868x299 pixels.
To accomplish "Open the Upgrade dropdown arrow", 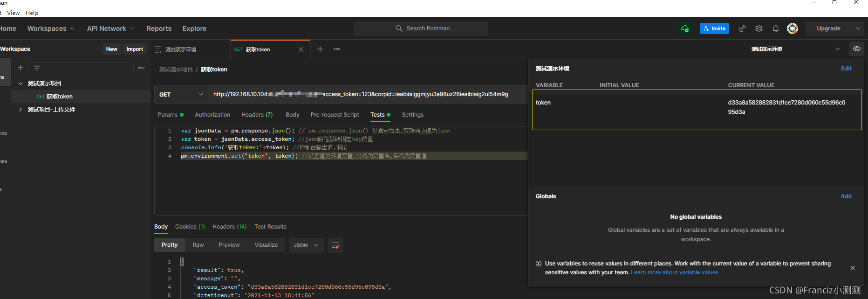I will pos(858,28).
